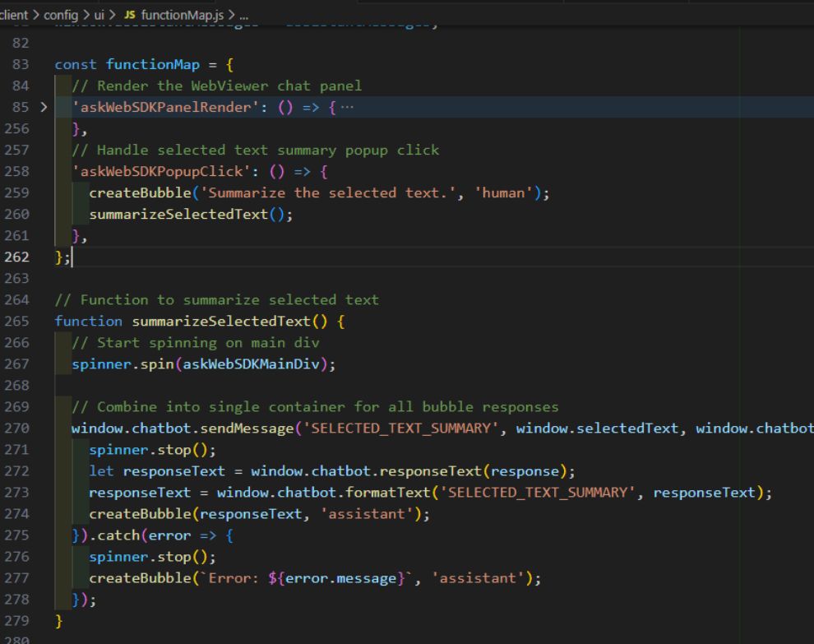The height and width of the screenshot is (644, 814).
Task: Click the collapsed code ellipsis on line 85
Action: (x=347, y=107)
